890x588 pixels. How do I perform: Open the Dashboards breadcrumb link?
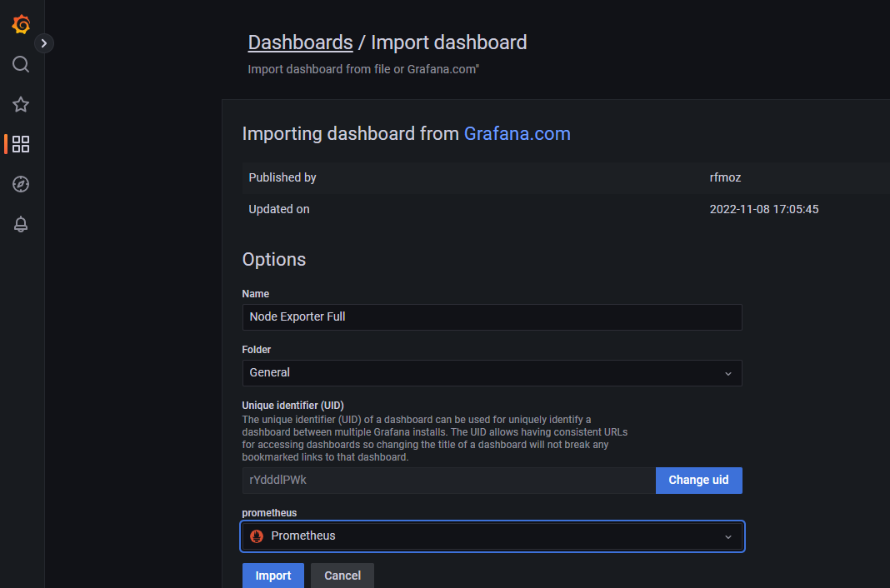[x=301, y=42]
